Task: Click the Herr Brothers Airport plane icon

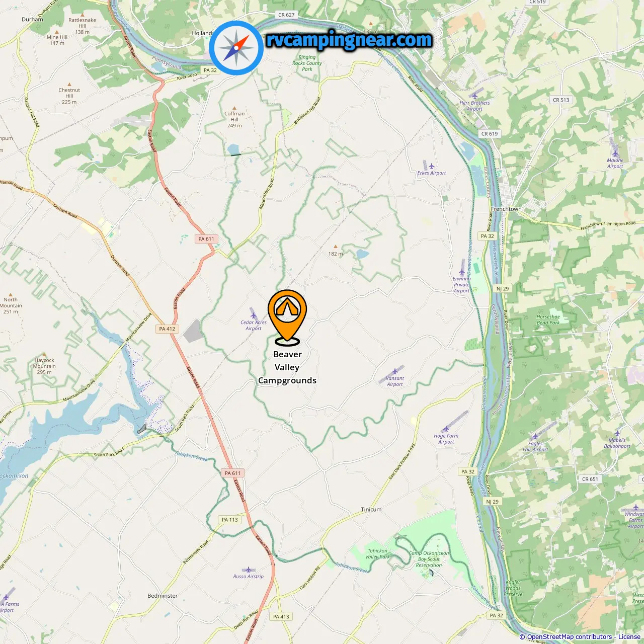Action: pyautogui.click(x=474, y=96)
